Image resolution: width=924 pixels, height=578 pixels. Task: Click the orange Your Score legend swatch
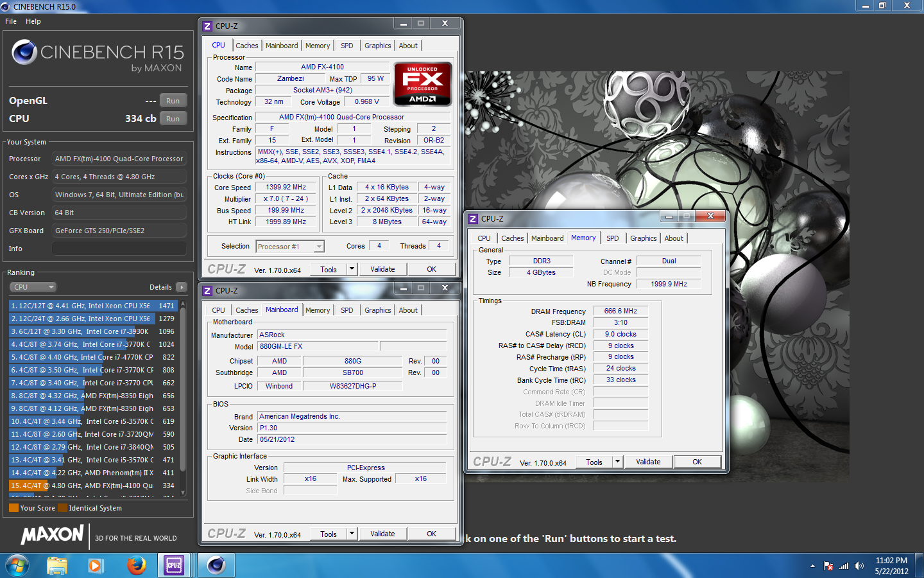point(13,508)
